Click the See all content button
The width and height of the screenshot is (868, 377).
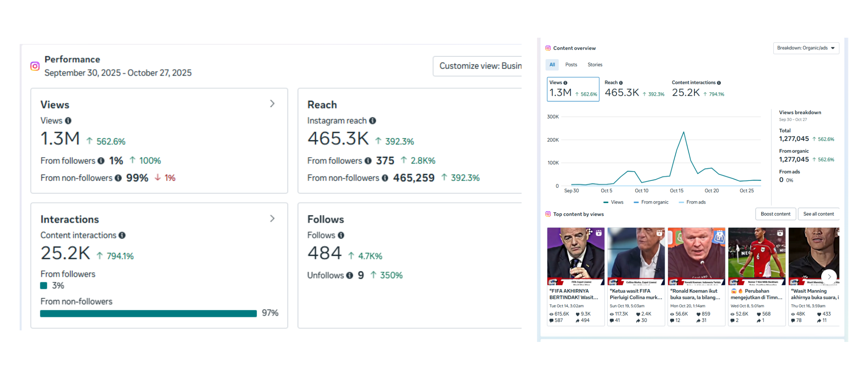(x=818, y=214)
